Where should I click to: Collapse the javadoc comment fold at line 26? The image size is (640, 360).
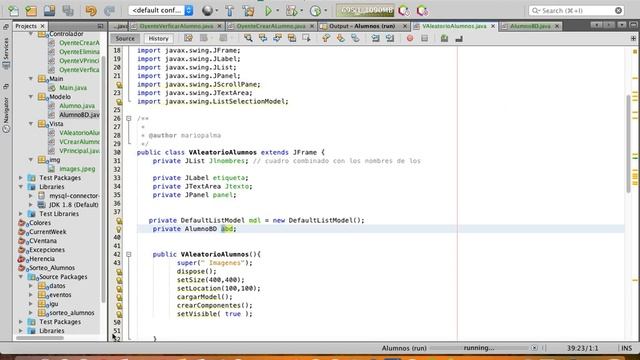(x=129, y=118)
